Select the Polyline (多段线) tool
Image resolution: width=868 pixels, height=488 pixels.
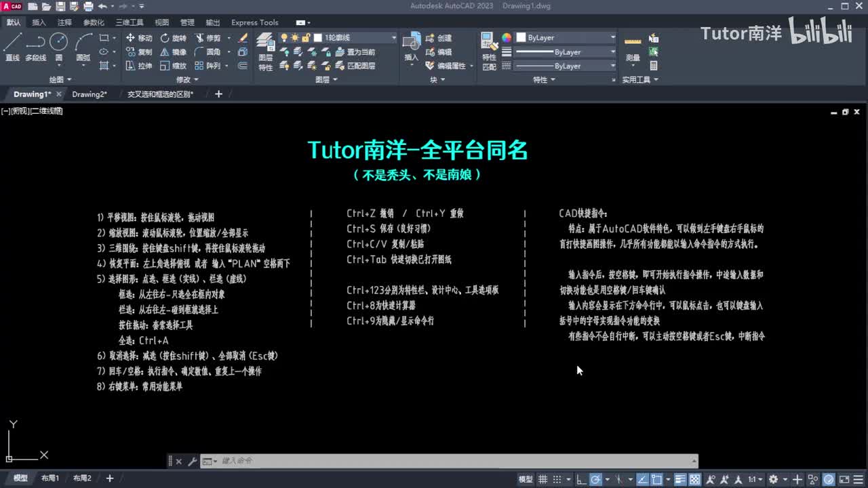(x=35, y=47)
